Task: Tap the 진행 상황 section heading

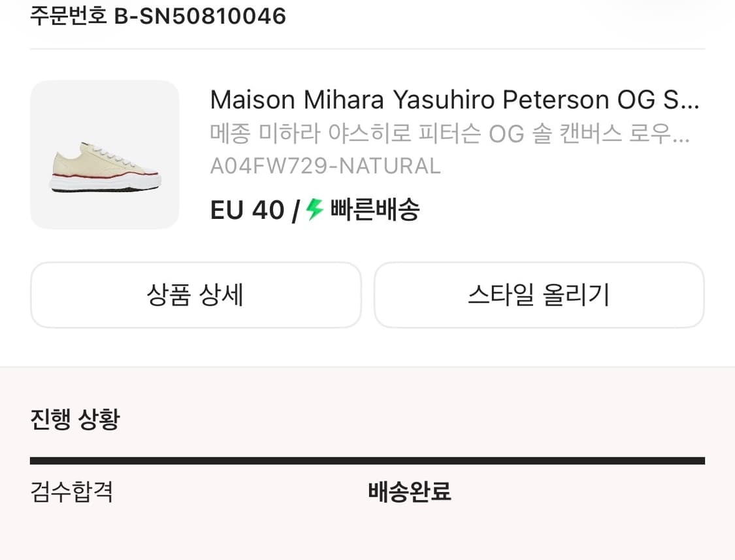Action: (x=75, y=419)
